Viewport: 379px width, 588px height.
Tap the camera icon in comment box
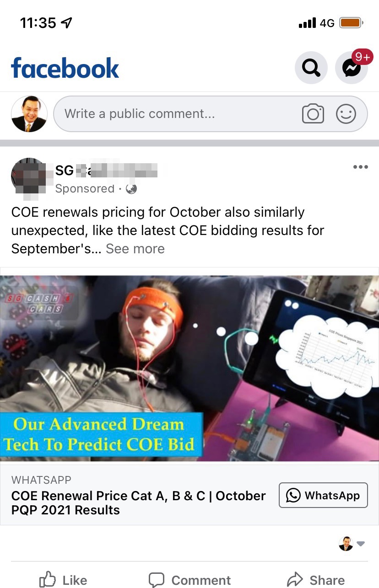[313, 114]
